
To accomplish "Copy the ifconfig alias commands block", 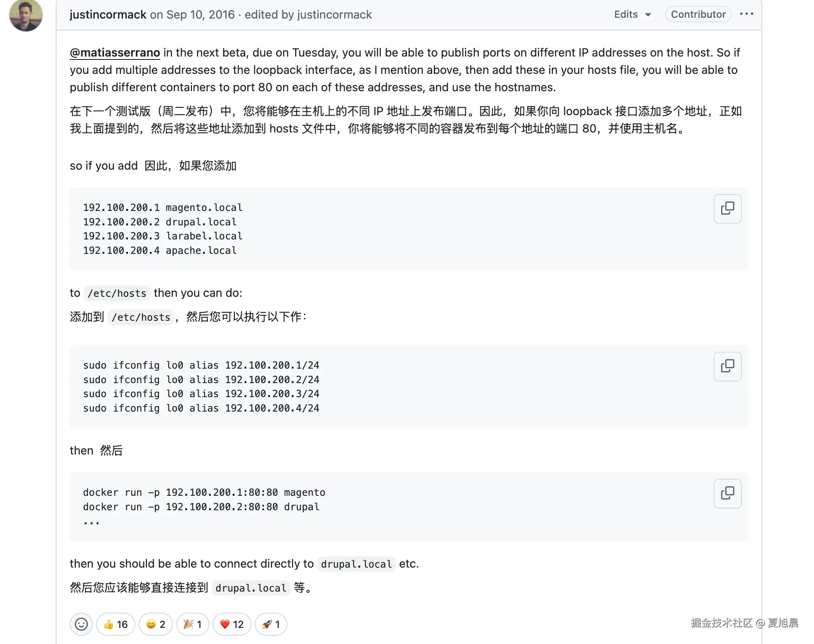I will tap(727, 366).
